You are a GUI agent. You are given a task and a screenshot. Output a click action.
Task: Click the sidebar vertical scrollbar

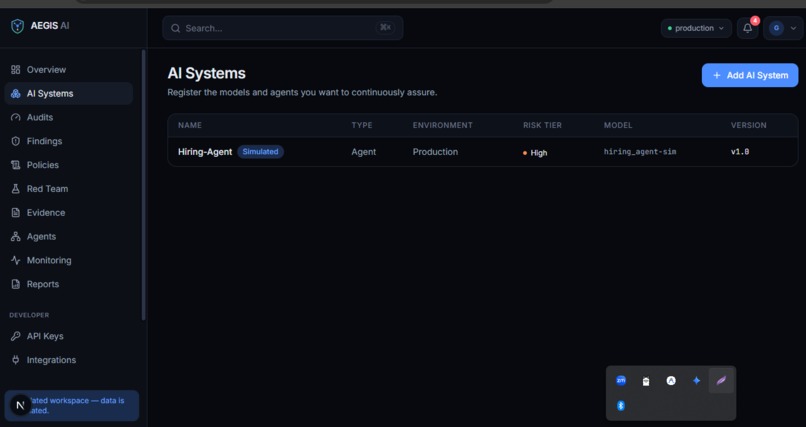(143, 185)
